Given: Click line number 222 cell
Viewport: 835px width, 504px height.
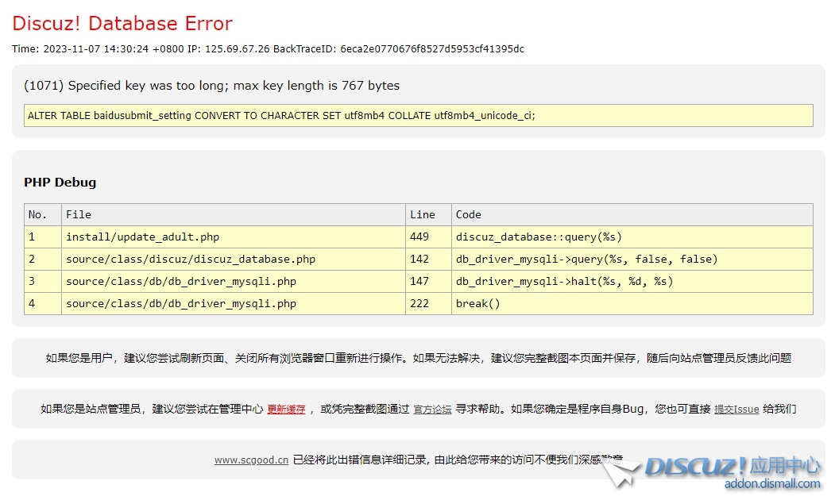Looking at the screenshot, I should 429,304.
